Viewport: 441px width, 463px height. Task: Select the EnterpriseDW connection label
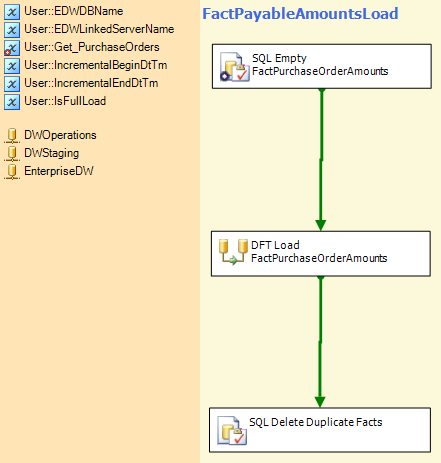coord(59,171)
